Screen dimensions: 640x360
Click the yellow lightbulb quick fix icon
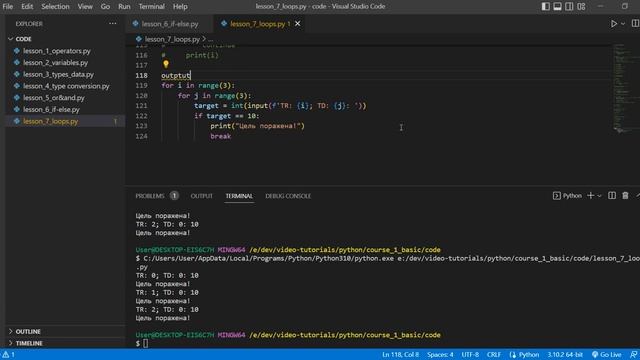[166, 64]
